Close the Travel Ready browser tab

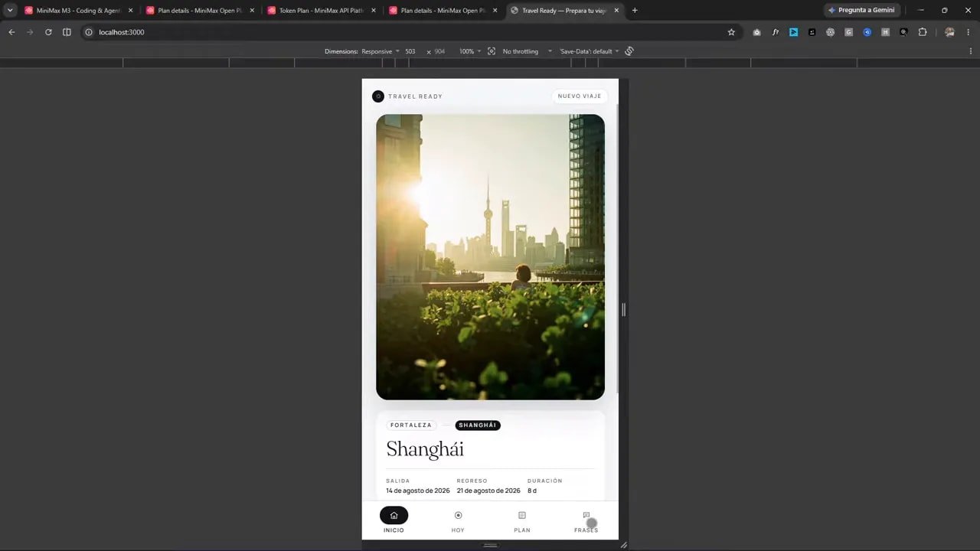point(616,11)
